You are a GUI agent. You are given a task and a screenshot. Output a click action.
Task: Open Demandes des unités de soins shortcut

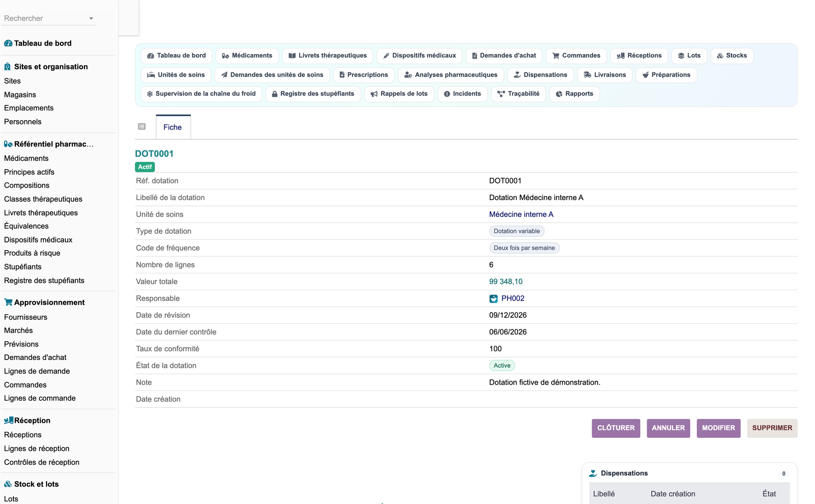click(x=272, y=75)
